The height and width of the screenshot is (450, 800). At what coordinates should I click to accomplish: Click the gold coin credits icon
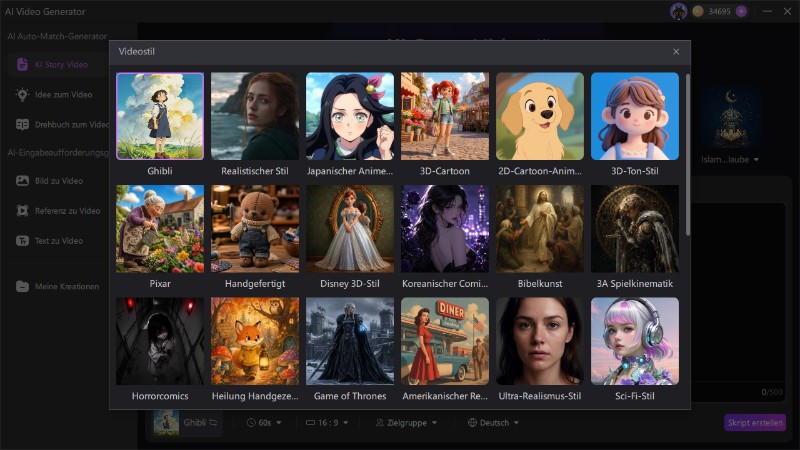(x=698, y=11)
